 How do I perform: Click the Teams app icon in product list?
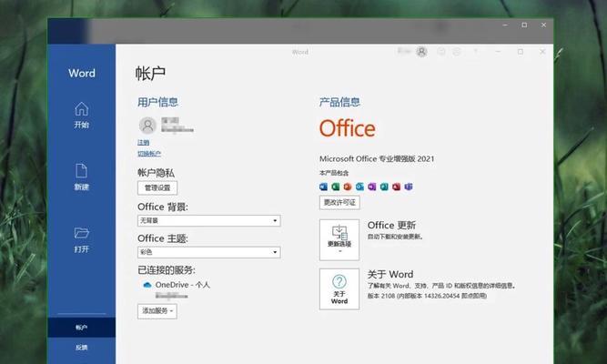click(409, 187)
